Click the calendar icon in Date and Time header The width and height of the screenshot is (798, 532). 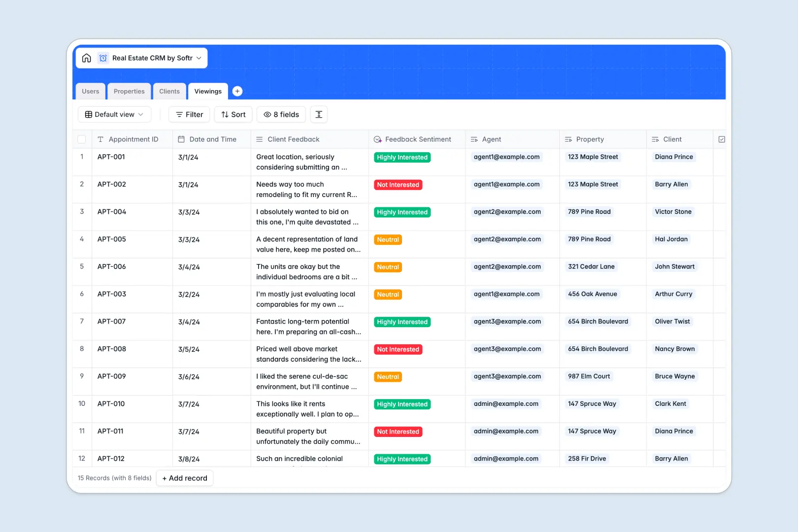tap(181, 139)
